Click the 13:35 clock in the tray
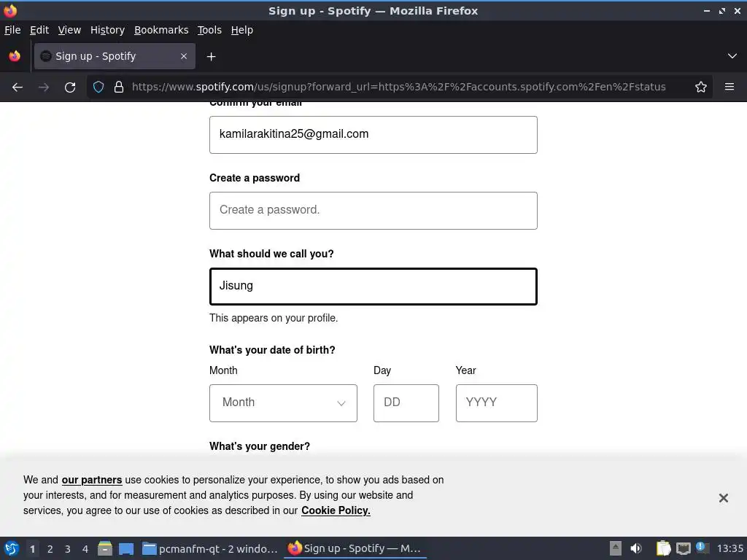The width and height of the screenshot is (747, 560). (729, 548)
